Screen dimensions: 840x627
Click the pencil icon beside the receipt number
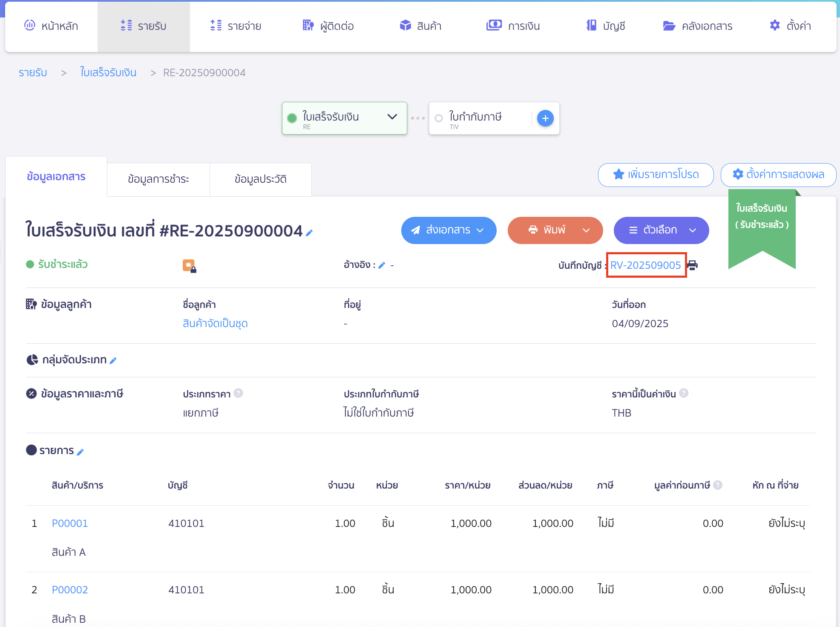point(309,233)
